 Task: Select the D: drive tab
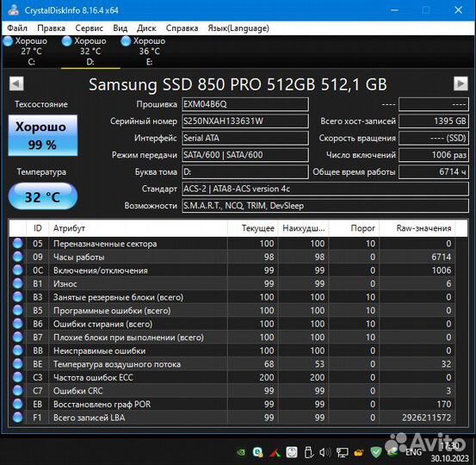90,51
